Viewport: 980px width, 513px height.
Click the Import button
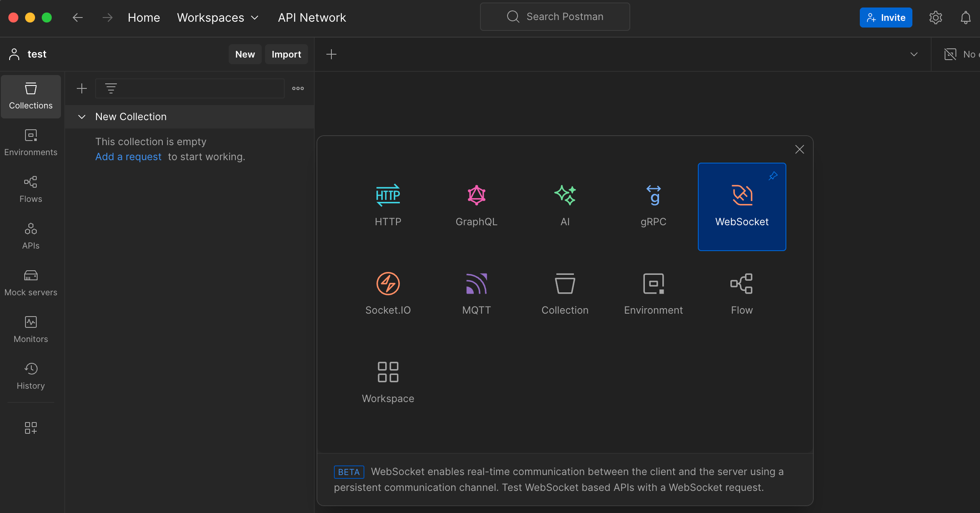coord(286,54)
